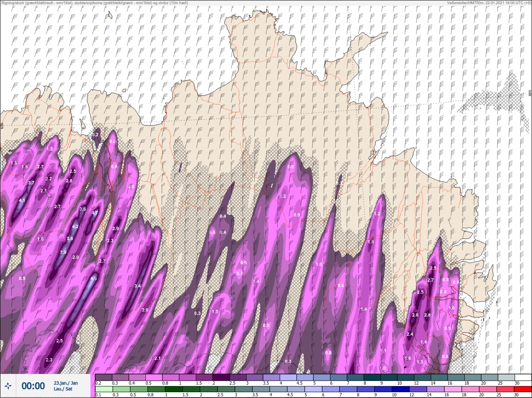This screenshot has width=532, height=398.
Task: Click the 3.8 precipitation value on the map
Action: click(x=70, y=238)
